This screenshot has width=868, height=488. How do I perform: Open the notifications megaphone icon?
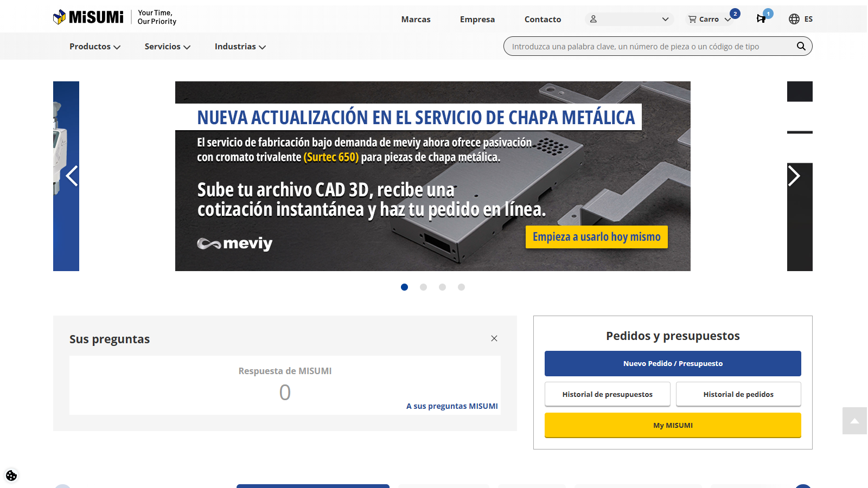point(762,19)
